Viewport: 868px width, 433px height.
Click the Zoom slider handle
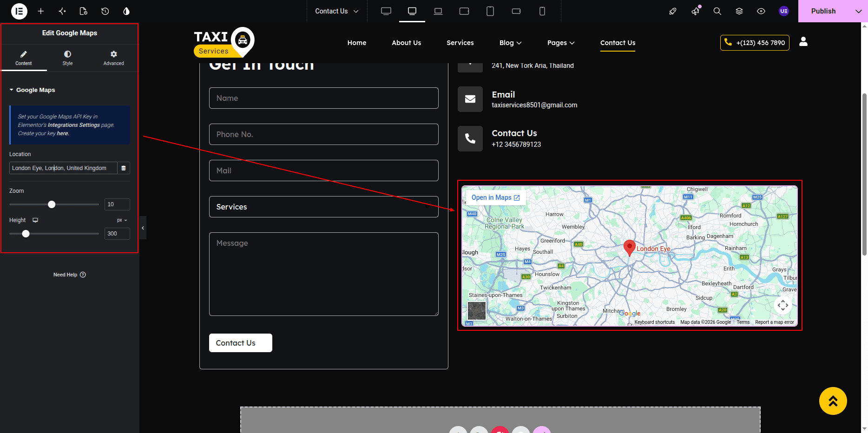pos(52,204)
